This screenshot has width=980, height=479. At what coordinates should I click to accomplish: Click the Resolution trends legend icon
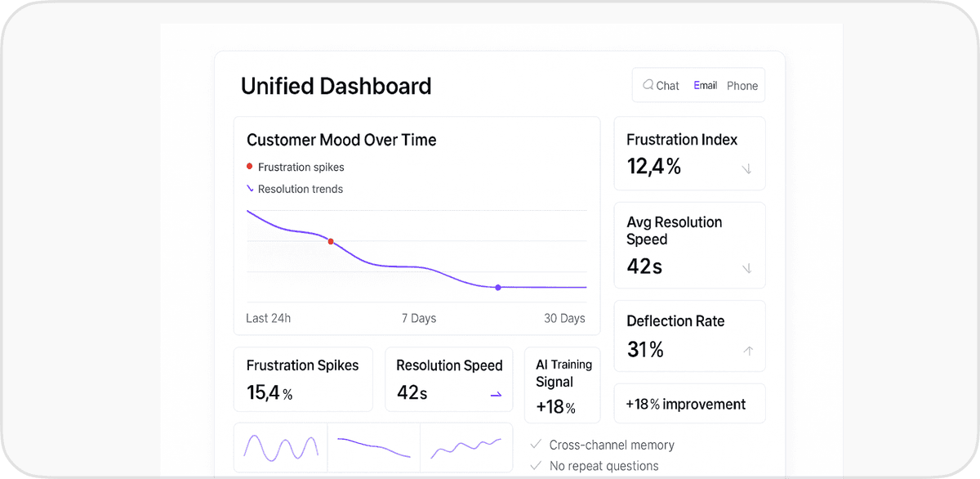click(x=249, y=189)
